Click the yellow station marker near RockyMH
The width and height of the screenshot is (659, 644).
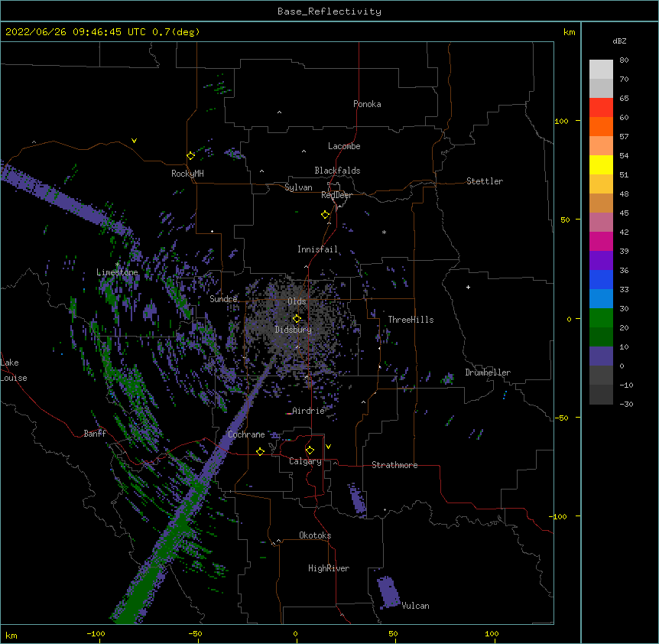point(190,155)
